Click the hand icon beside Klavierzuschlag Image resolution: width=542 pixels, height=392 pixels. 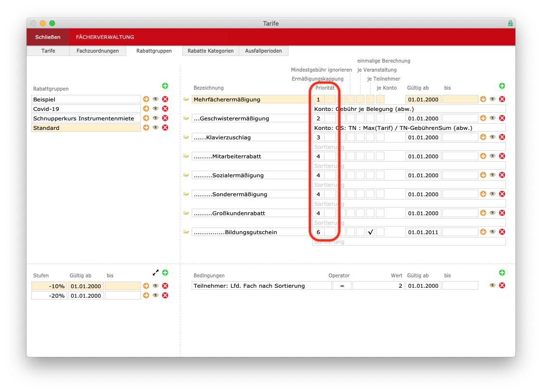(x=187, y=137)
